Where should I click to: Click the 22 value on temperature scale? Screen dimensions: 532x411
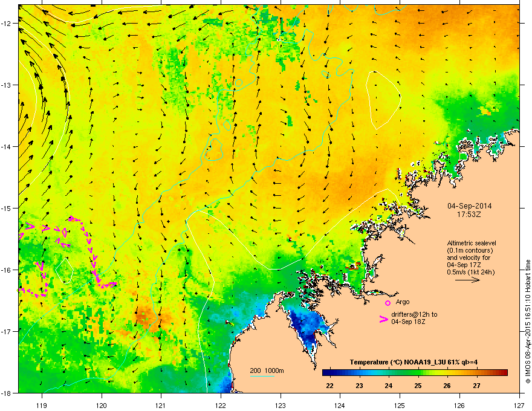click(329, 386)
